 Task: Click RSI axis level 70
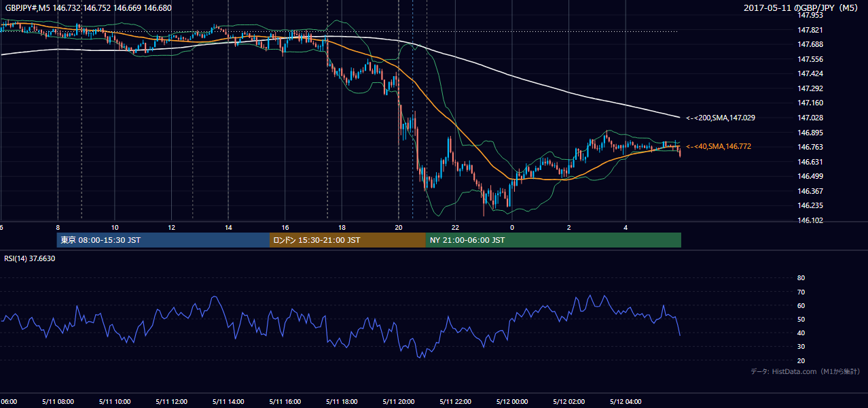coord(801,292)
